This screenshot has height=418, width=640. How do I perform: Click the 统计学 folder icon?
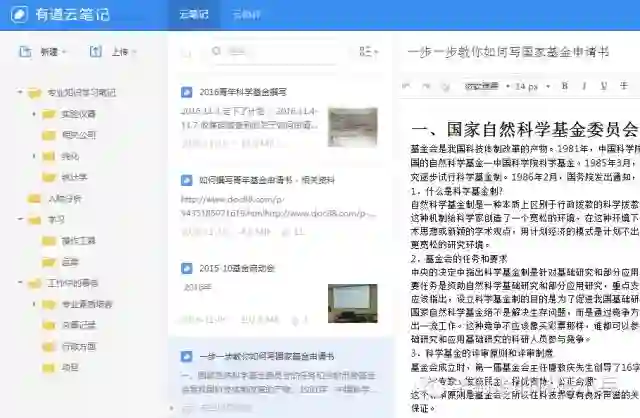pyautogui.click(x=49, y=177)
